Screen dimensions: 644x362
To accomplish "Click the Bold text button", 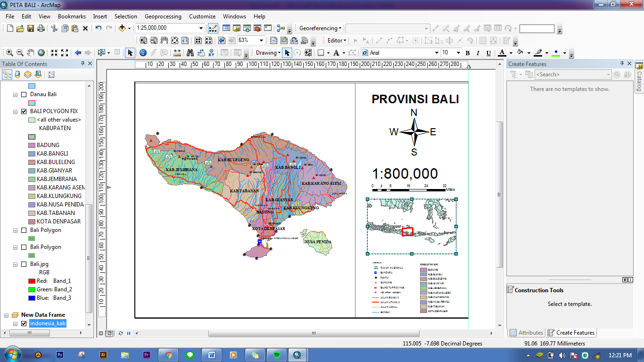I will [x=468, y=53].
